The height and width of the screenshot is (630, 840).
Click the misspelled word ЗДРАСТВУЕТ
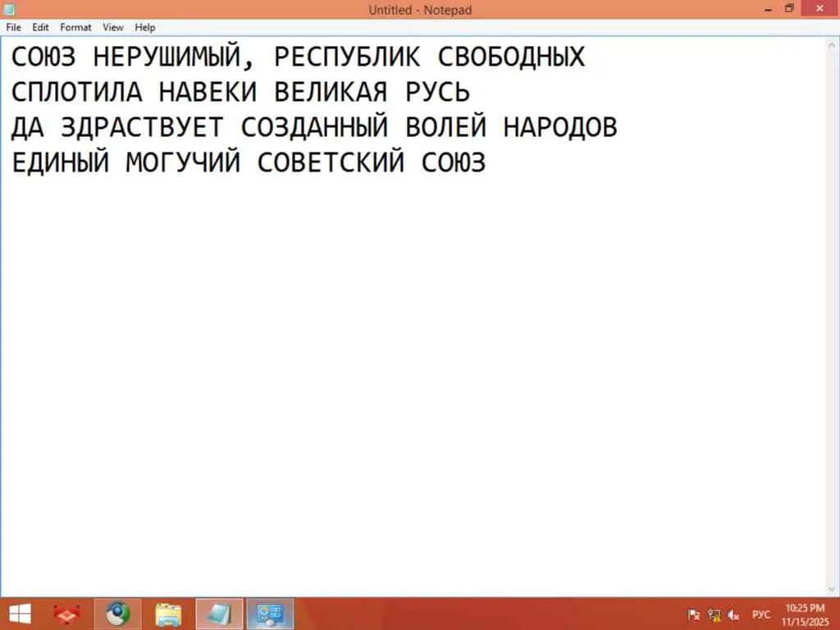pyautogui.click(x=142, y=127)
